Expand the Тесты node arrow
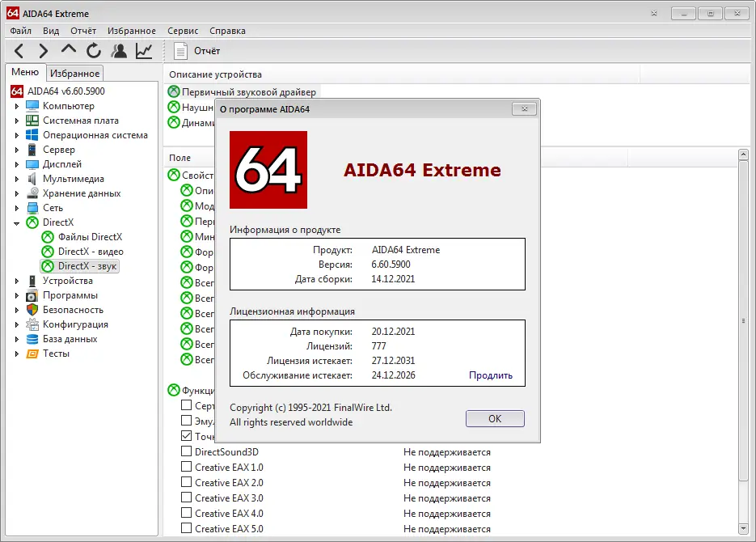The height and width of the screenshot is (542, 756). click(17, 354)
